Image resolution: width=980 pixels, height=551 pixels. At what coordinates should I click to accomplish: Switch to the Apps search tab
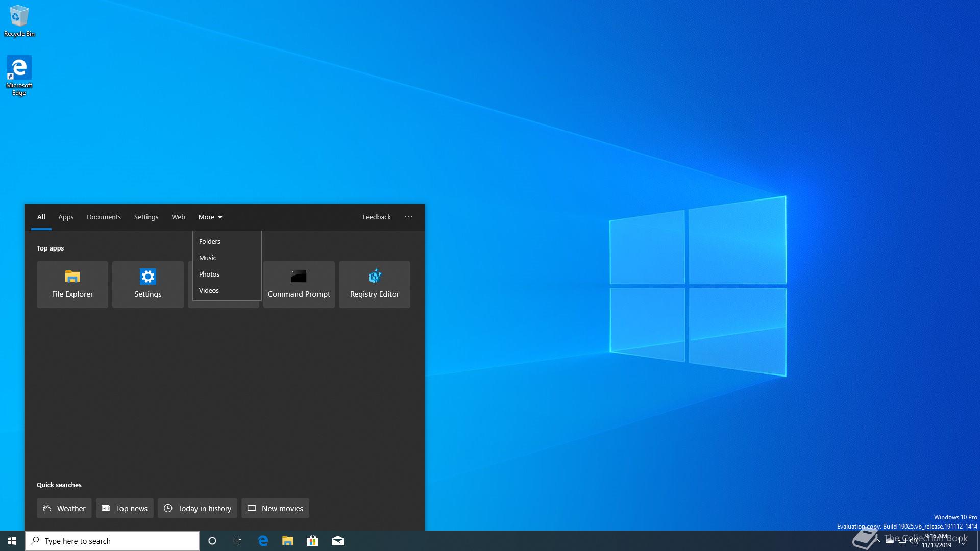point(66,217)
